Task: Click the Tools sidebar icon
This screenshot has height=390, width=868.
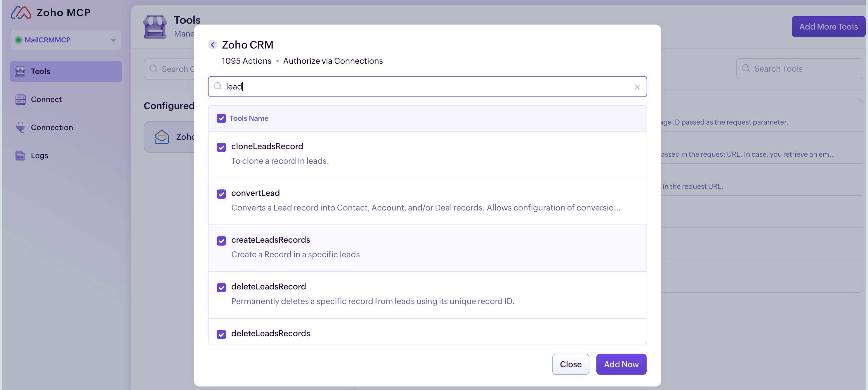Action: tap(20, 71)
